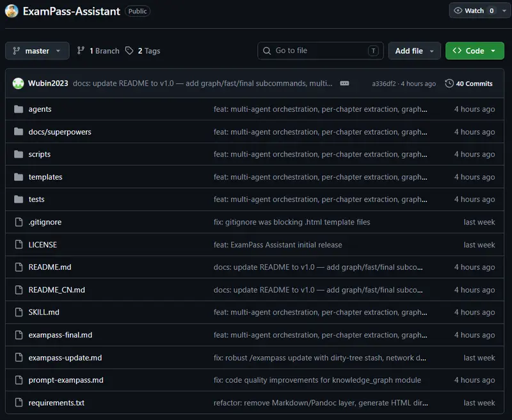
Task: Click the requirements.txt file icon
Action: coord(19,403)
